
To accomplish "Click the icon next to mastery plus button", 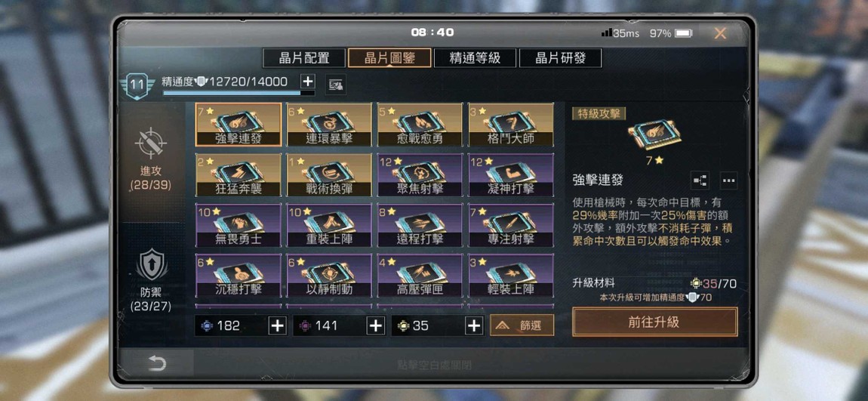I will [335, 84].
